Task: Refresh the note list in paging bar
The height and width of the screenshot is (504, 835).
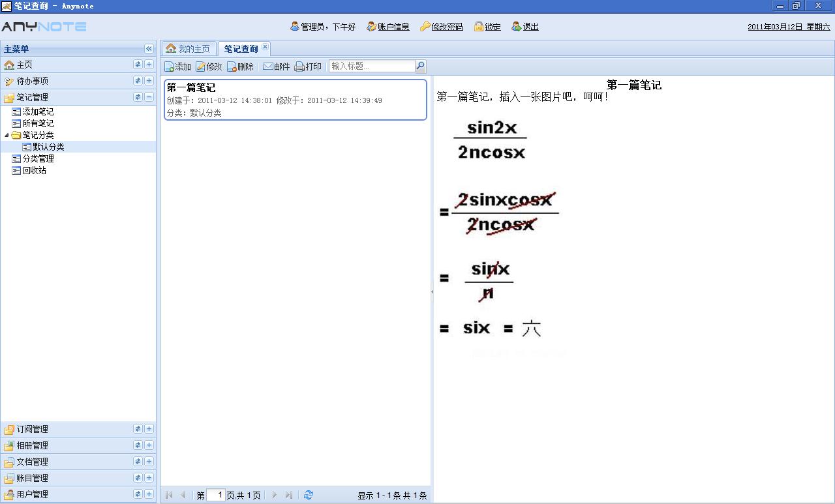Action: click(309, 495)
